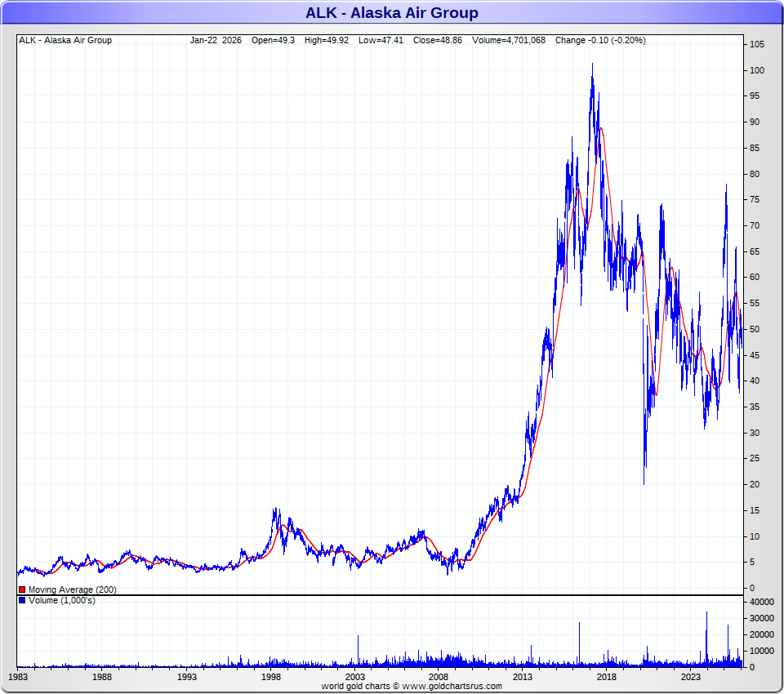Click the www.goldchartsrus.com footer credit
The width and height of the screenshot is (784, 694).
pos(452,686)
